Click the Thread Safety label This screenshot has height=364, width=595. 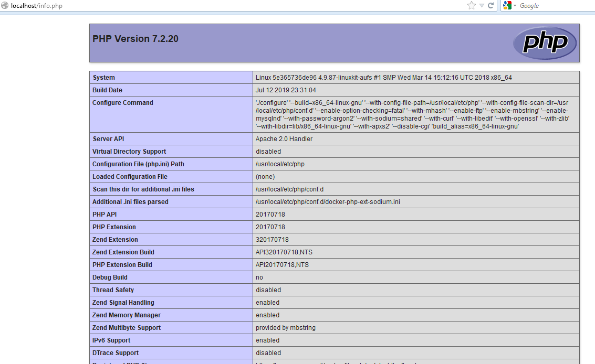point(113,290)
